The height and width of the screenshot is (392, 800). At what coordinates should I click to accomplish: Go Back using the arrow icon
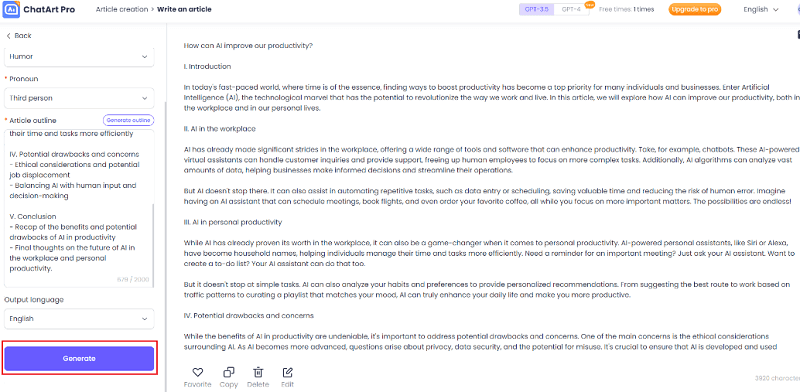(9, 36)
